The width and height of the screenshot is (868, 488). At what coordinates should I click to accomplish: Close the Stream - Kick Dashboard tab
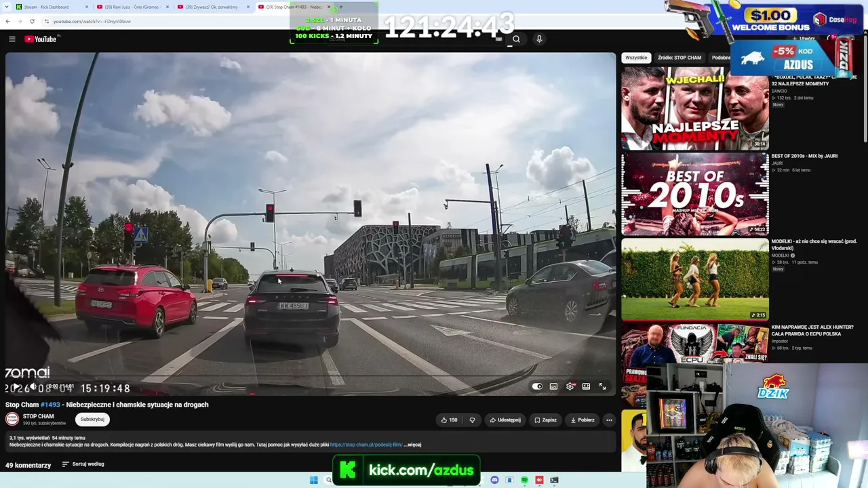coord(86,7)
